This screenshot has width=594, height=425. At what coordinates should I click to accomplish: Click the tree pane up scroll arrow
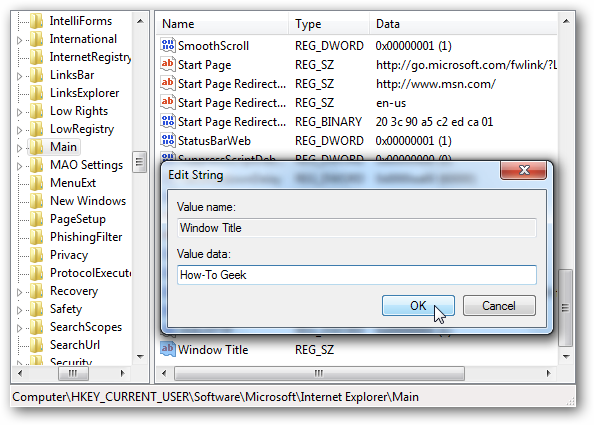140,21
